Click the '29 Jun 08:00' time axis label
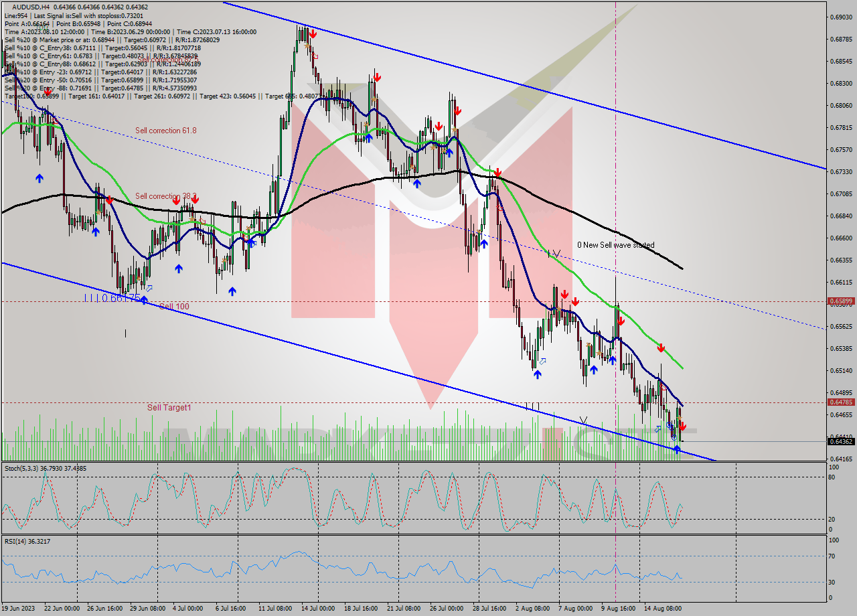 point(147,609)
